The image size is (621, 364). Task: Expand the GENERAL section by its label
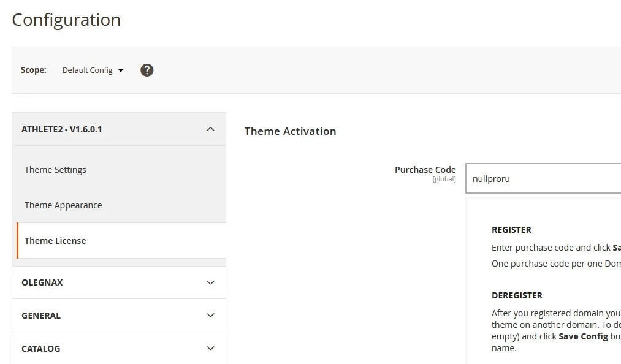tap(41, 316)
